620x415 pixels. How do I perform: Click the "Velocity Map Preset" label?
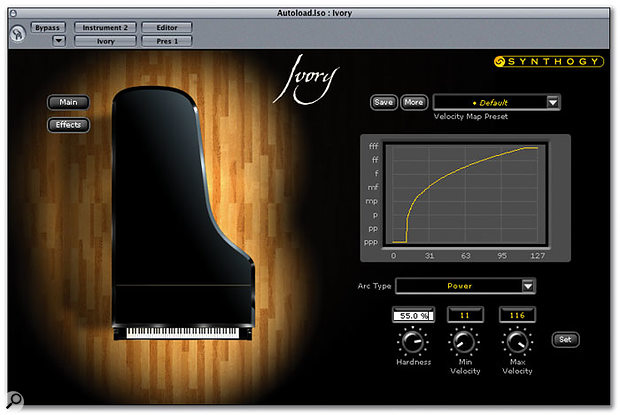tap(471, 117)
